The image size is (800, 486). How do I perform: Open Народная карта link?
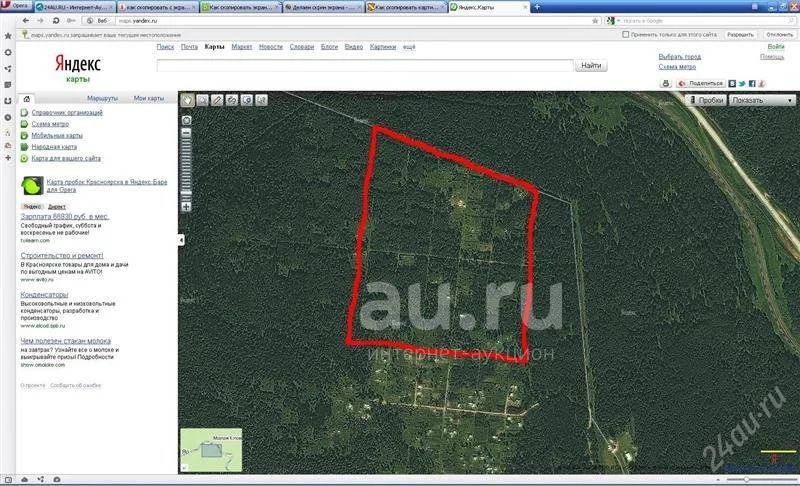tap(54, 147)
